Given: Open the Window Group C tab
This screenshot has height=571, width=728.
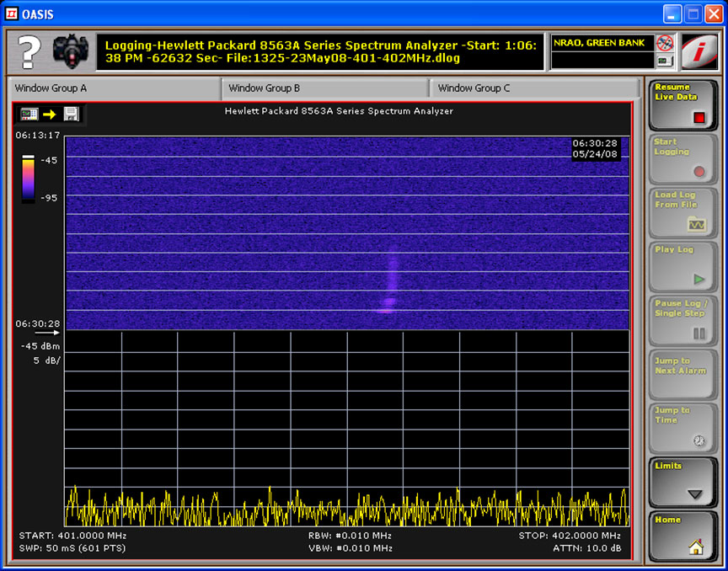Looking at the screenshot, I should pos(534,88).
